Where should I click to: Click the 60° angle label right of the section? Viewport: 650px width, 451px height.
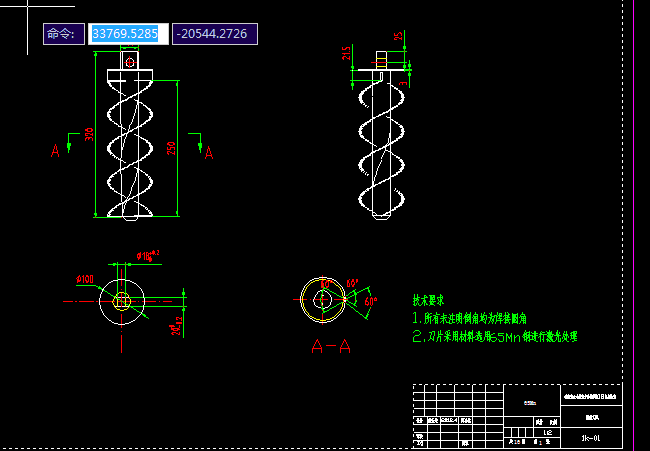point(371,301)
